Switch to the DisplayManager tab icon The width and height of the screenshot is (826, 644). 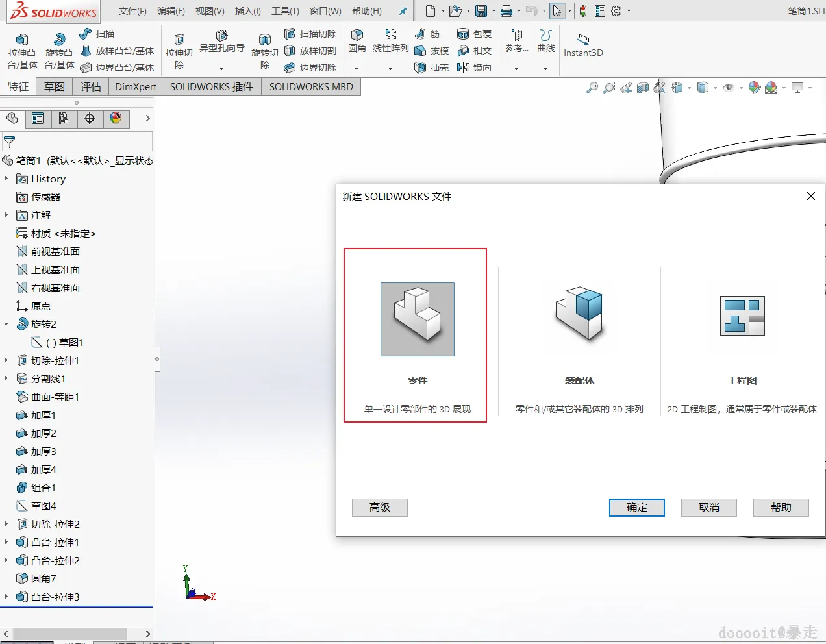[116, 118]
